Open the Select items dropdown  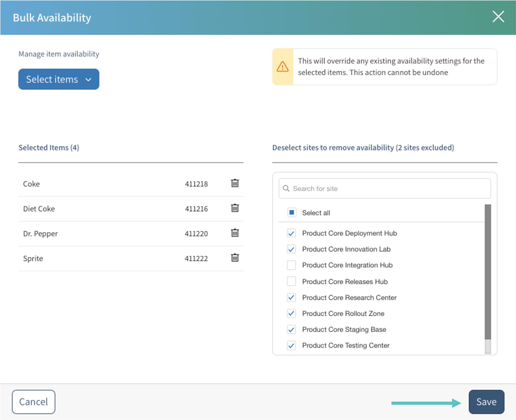[x=59, y=79]
